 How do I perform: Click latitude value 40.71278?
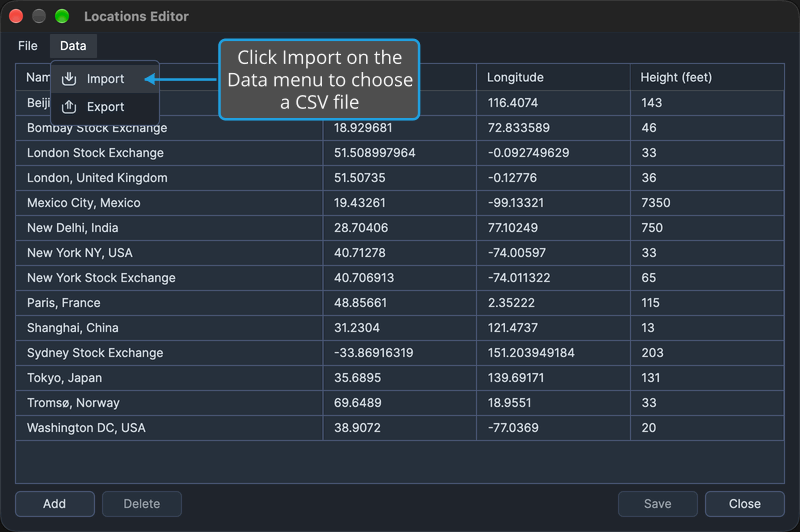[360, 253]
